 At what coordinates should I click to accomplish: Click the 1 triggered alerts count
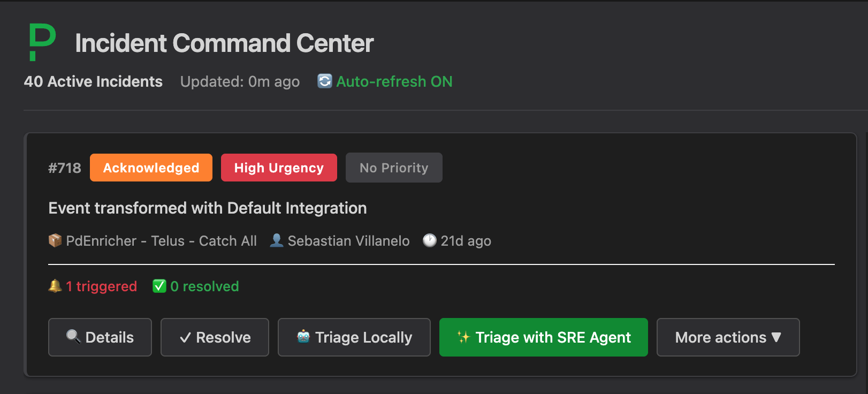pos(101,286)
